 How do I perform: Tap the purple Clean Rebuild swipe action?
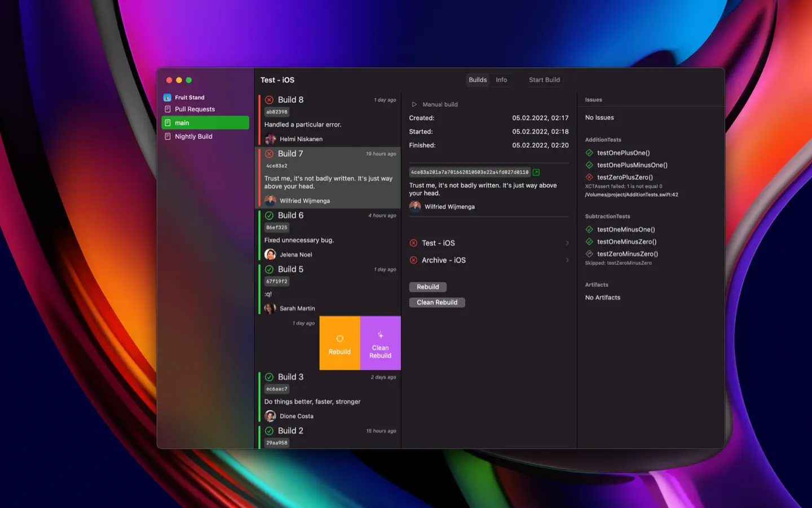pyautogui.click(x=381, y=343)
